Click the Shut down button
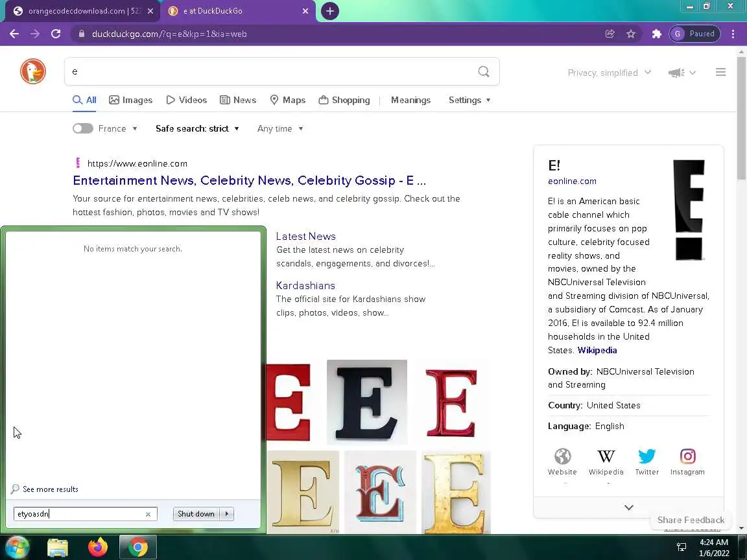747x560 pixels. [x=196, y=514]
